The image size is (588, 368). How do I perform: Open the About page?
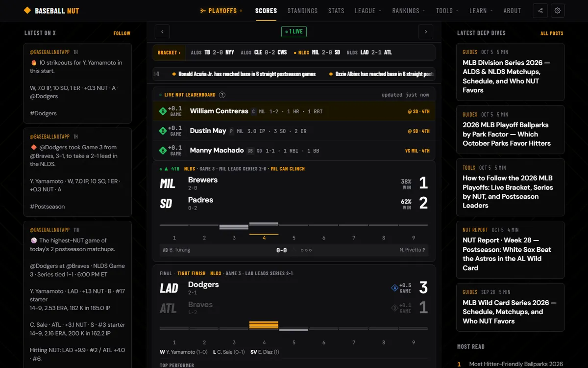tap(512, 11)
